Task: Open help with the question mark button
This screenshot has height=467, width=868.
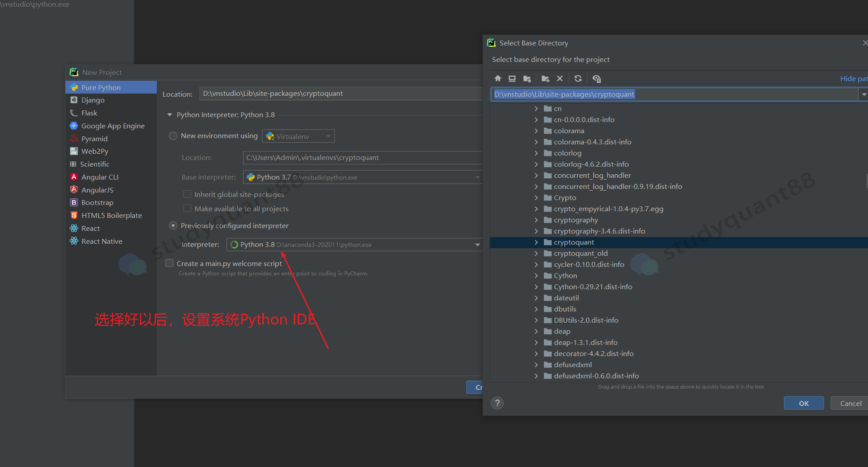Action: tap(497, 403)
